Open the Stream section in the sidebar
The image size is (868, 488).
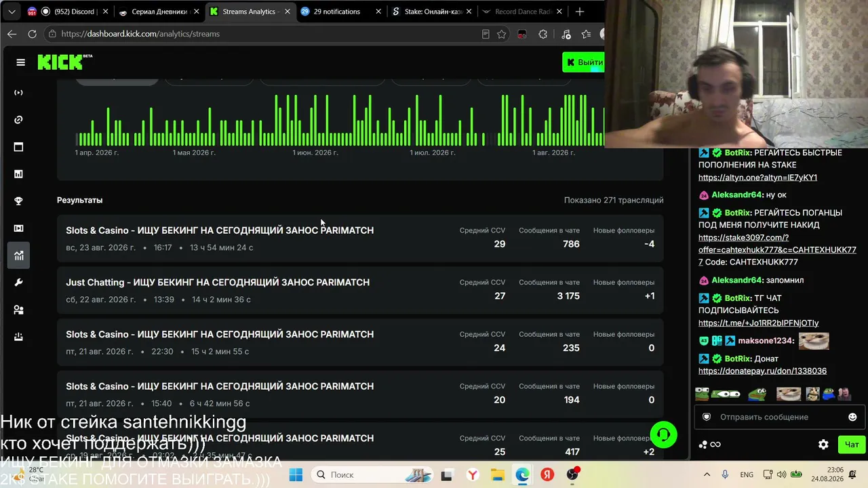pyautogui.click(x=19, y=93)
